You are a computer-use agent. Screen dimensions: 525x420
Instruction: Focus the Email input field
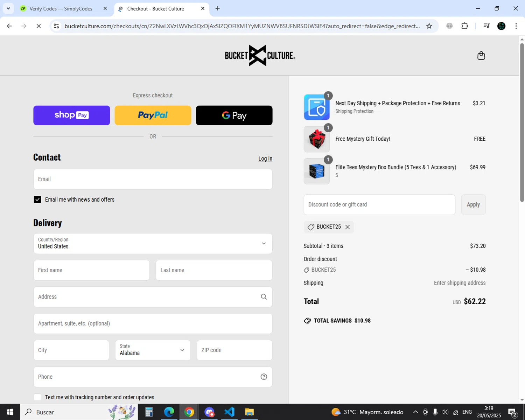[x=153, y=179]
